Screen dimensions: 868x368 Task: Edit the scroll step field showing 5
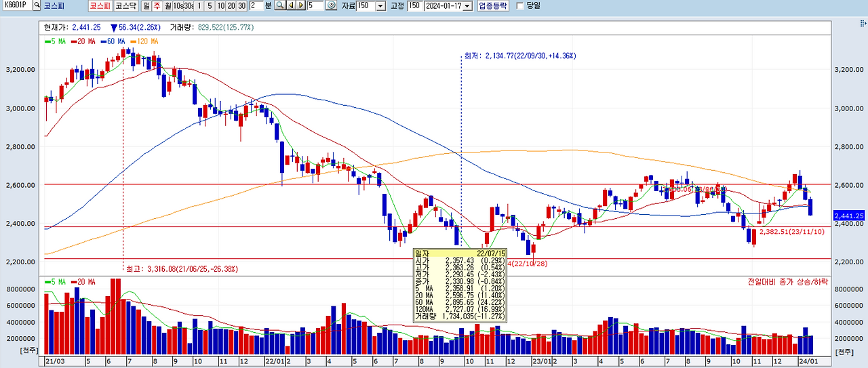coord(314,5)
